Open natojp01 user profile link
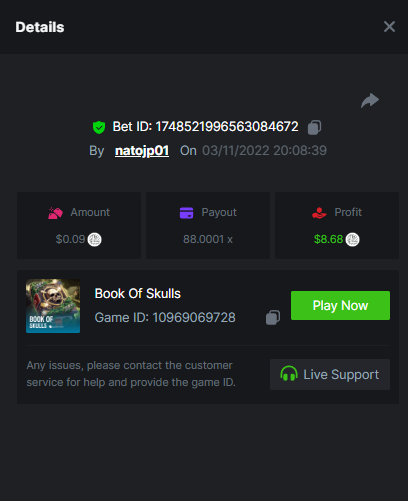The height and width of the screenshot is (501, 408). click(142, 151)
